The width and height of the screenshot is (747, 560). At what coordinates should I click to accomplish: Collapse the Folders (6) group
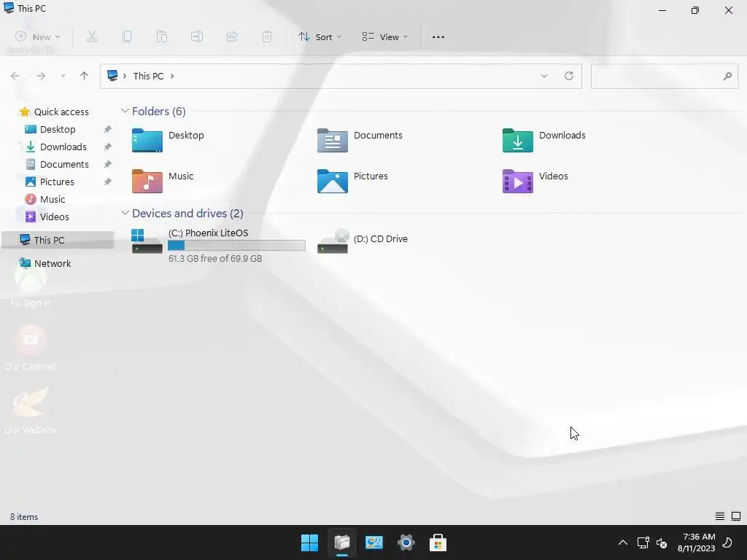point(125,111)
